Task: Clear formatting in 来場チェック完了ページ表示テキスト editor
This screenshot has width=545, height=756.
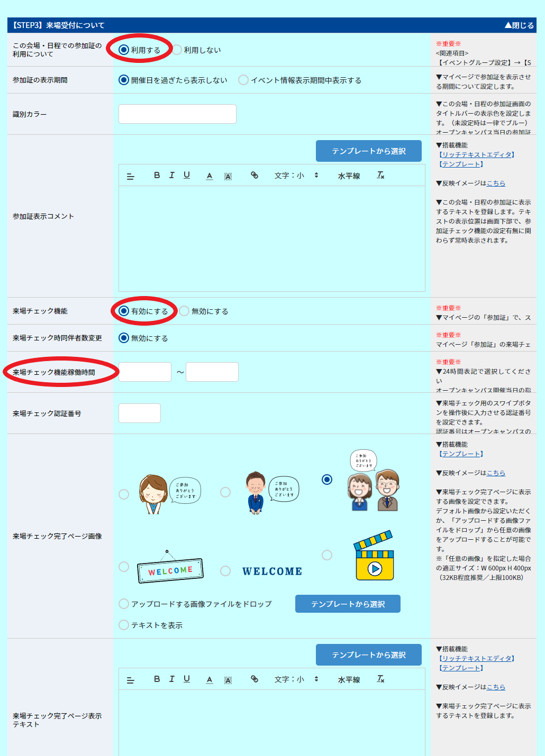Action: pos(380,679)
